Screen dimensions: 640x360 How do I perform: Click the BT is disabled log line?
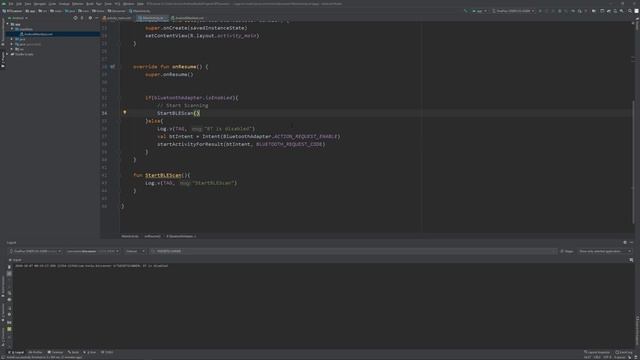tap(91, 266)
